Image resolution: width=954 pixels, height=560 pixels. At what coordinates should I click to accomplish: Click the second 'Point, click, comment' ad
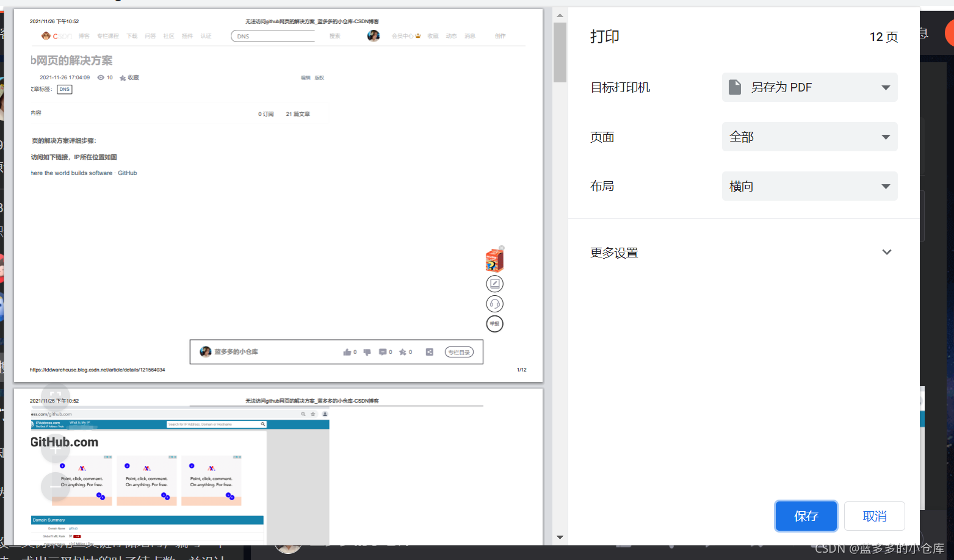click(x=146, y=480)
